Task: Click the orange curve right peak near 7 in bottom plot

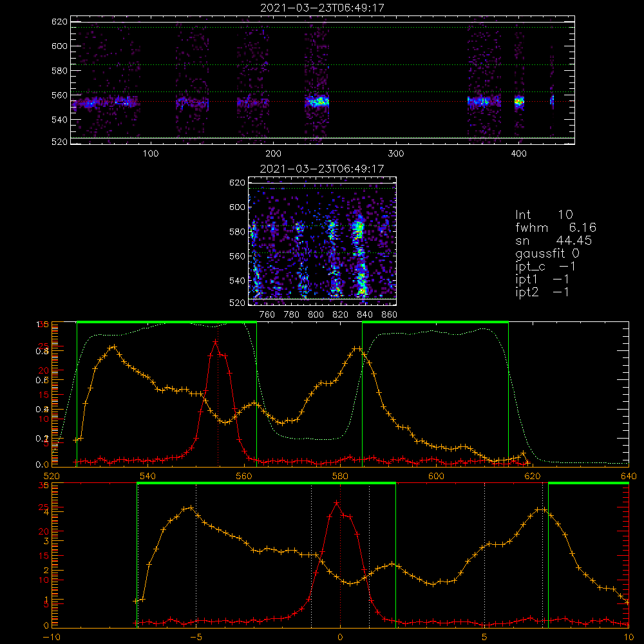Action: tap(542, 509)
